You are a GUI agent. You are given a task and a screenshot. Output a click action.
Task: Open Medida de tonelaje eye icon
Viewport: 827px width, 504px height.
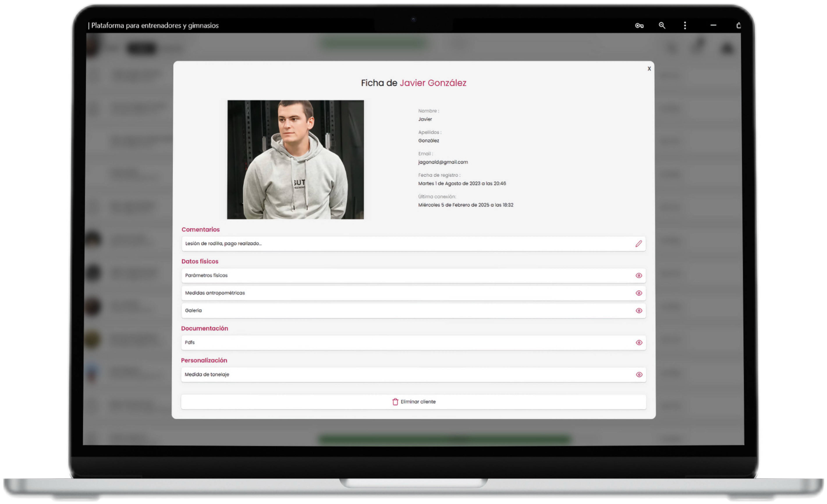click(x=639, y=374)
